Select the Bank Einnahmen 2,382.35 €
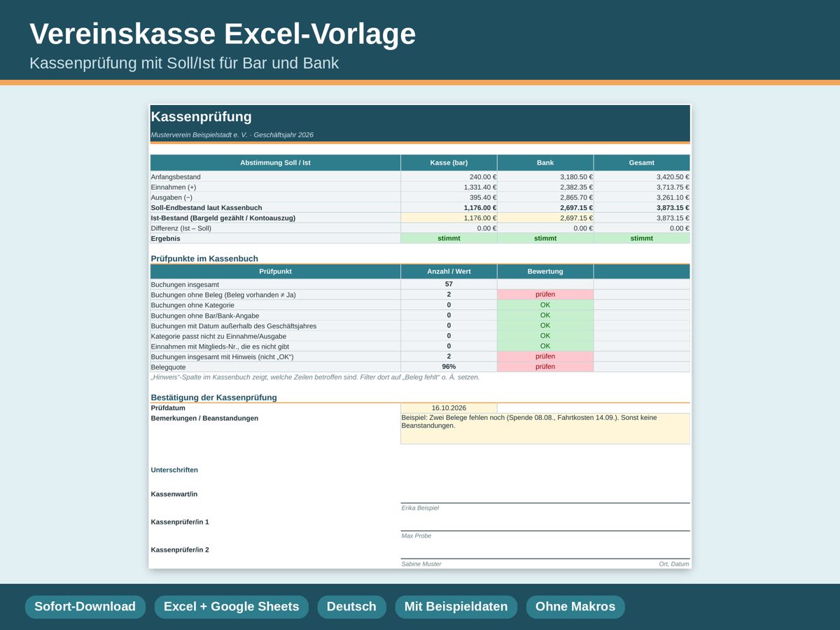 point(576,188)
